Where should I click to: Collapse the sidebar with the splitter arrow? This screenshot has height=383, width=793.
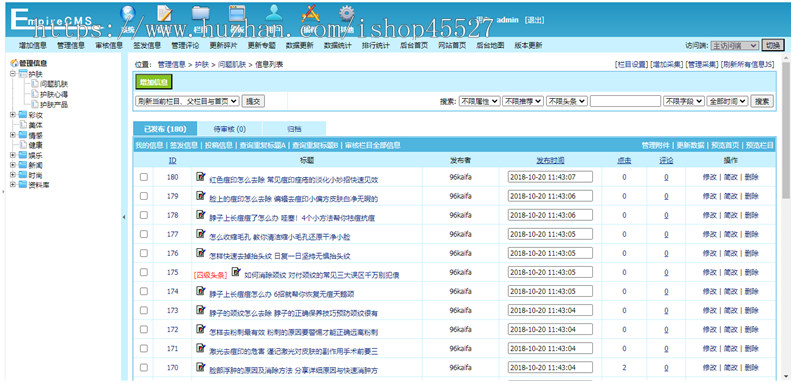[x=124, y=217]
